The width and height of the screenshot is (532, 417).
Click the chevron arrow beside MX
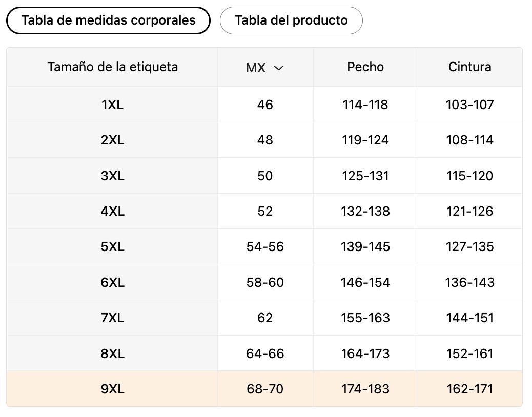[x=279, y=68]
